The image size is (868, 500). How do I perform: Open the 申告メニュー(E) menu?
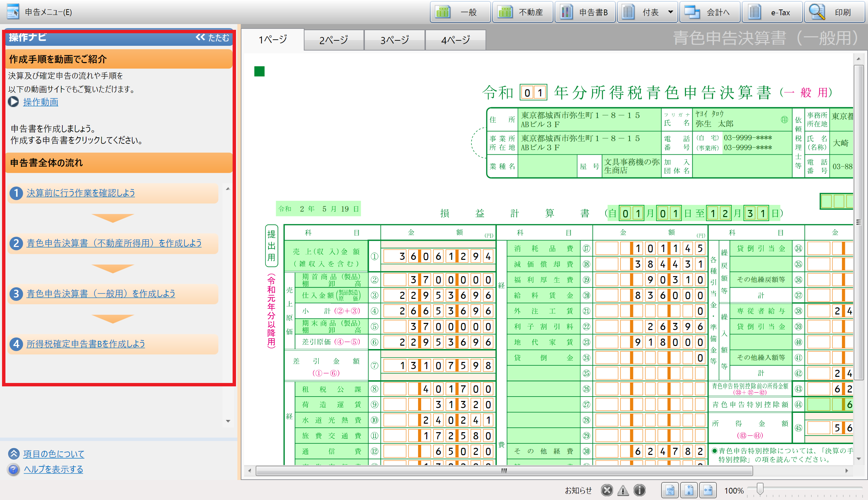[39, 12]
